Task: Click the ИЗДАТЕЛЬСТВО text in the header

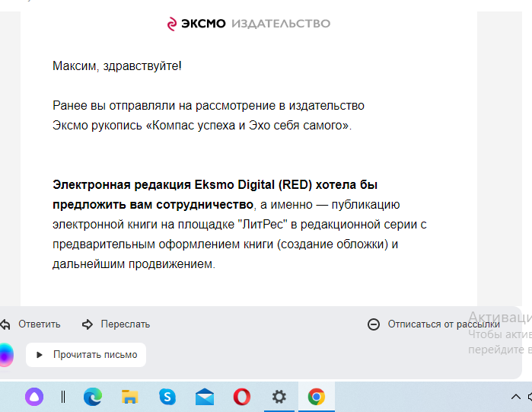Action: pos(281,24)
